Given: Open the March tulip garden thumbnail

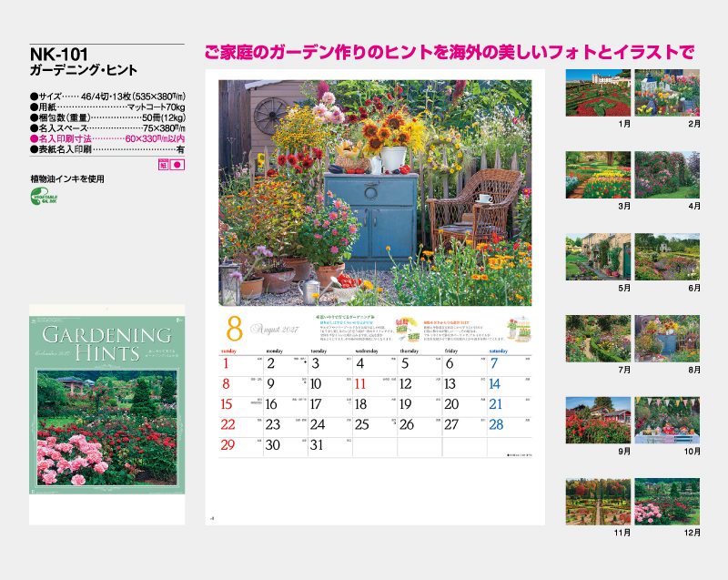Looking at the screenshot, I should pyautogui.click(x=598, y=175).
